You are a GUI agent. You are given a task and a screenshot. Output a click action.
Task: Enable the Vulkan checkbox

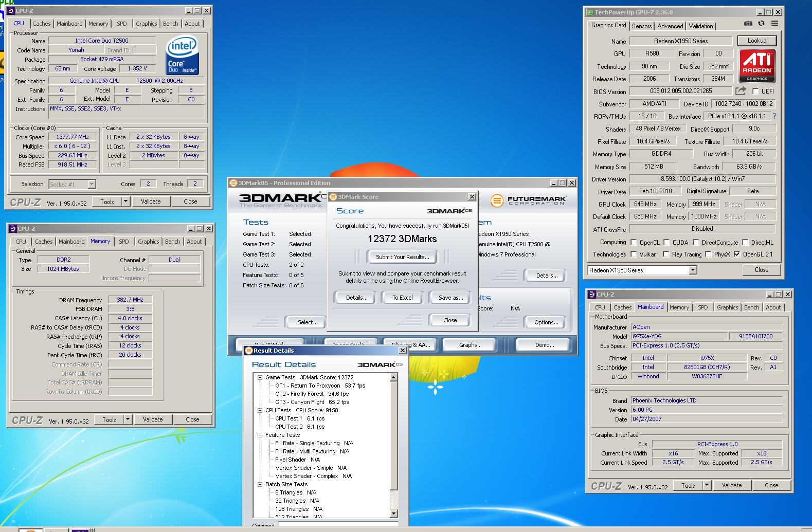click(634, 254)
